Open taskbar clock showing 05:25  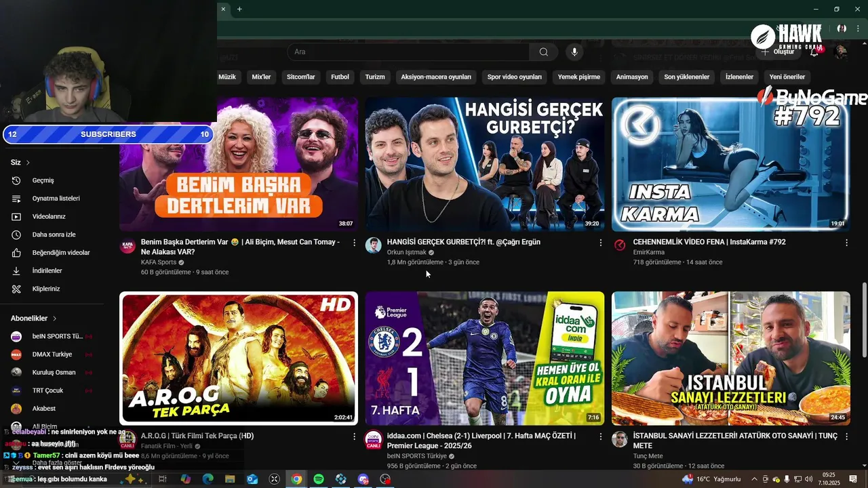click(x=829, y=479)
